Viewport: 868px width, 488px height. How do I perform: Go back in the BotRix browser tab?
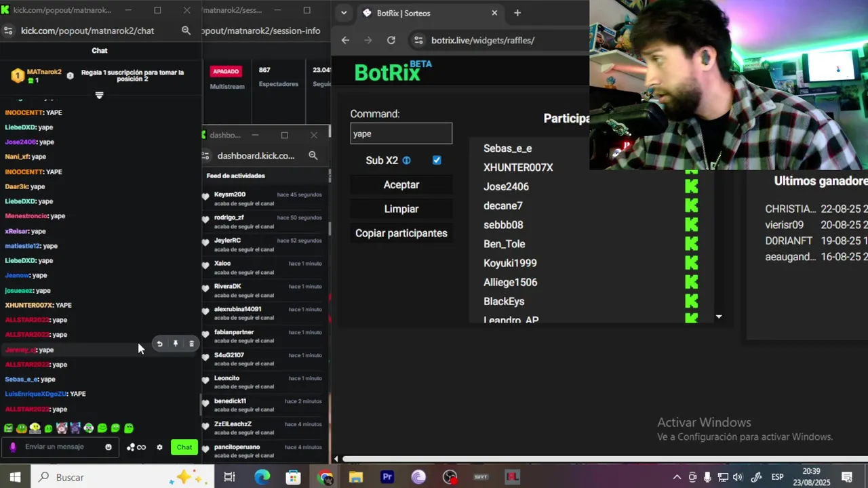point(345,41)
